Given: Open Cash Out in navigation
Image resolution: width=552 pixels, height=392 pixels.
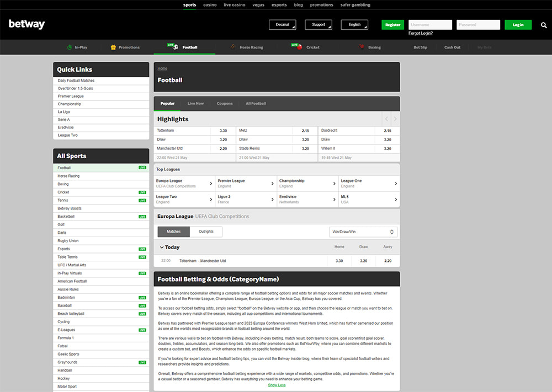Looking at the screenshot, I should tap(452, 47).
